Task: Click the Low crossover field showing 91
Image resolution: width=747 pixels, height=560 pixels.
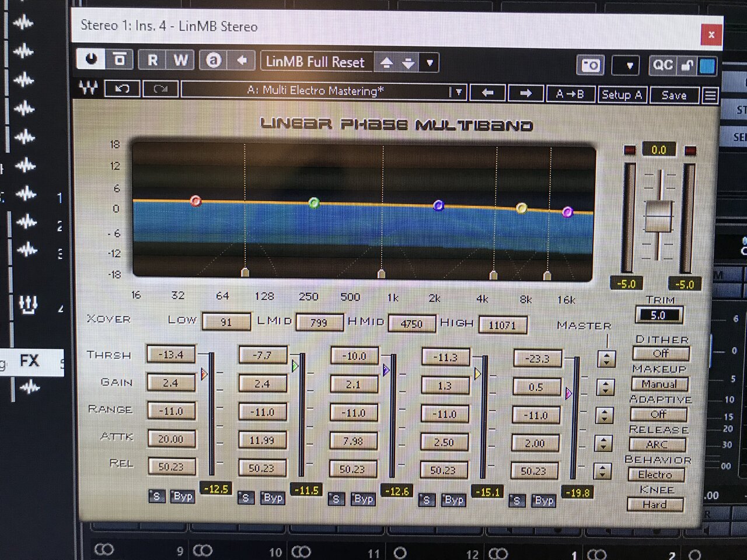Action: point(226,322)
